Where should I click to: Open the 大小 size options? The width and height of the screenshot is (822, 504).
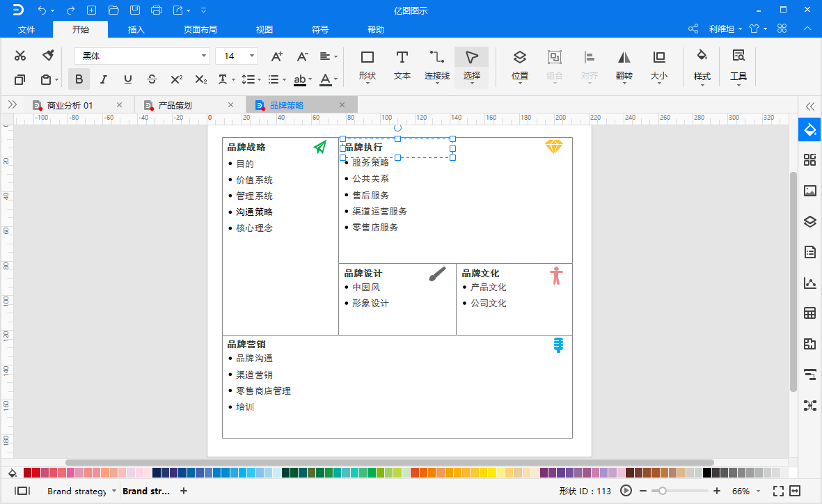pos(659,66)
